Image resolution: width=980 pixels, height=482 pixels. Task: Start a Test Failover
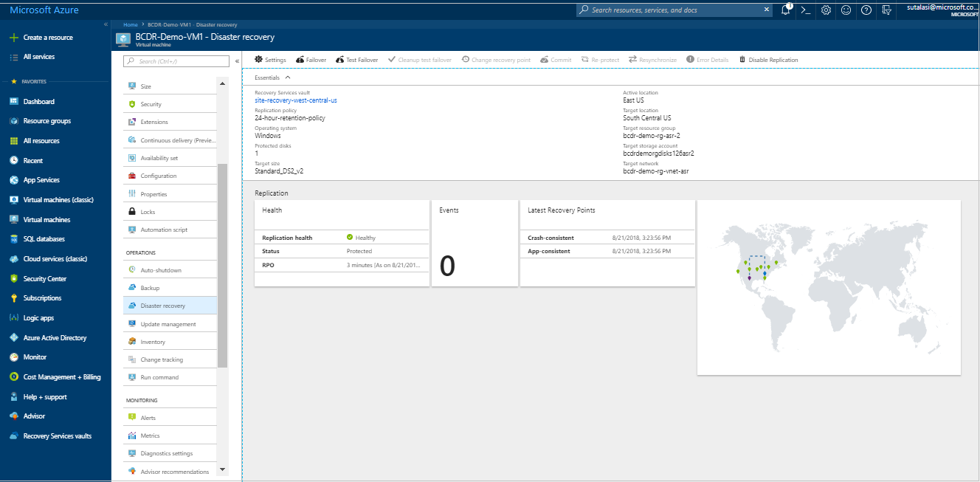tap(356, 60)
